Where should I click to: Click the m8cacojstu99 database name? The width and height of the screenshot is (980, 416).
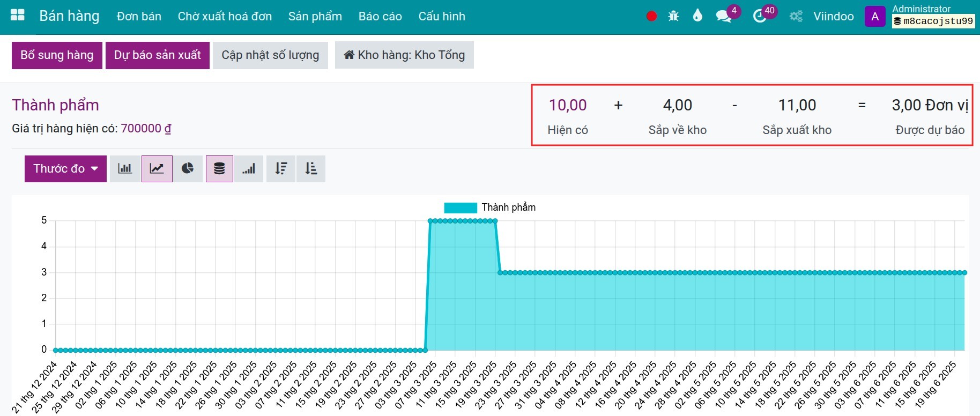click(x=933, y=21)
